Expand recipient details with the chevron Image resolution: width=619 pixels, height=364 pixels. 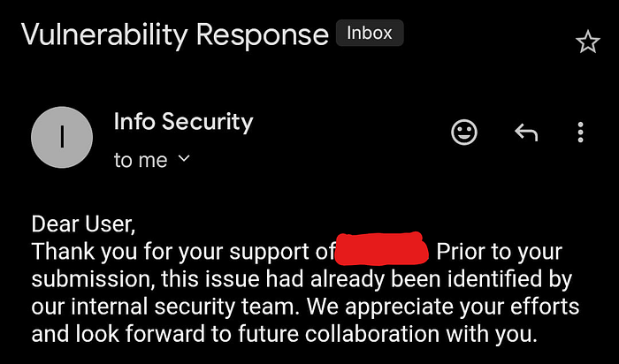[x=184, y=158]
